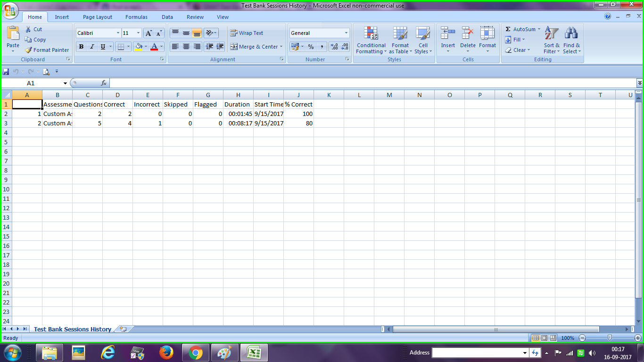Increase the cell indent
The height and width of the screenshot is (362, 644).
pyautogui.click(x=220, y=47)
